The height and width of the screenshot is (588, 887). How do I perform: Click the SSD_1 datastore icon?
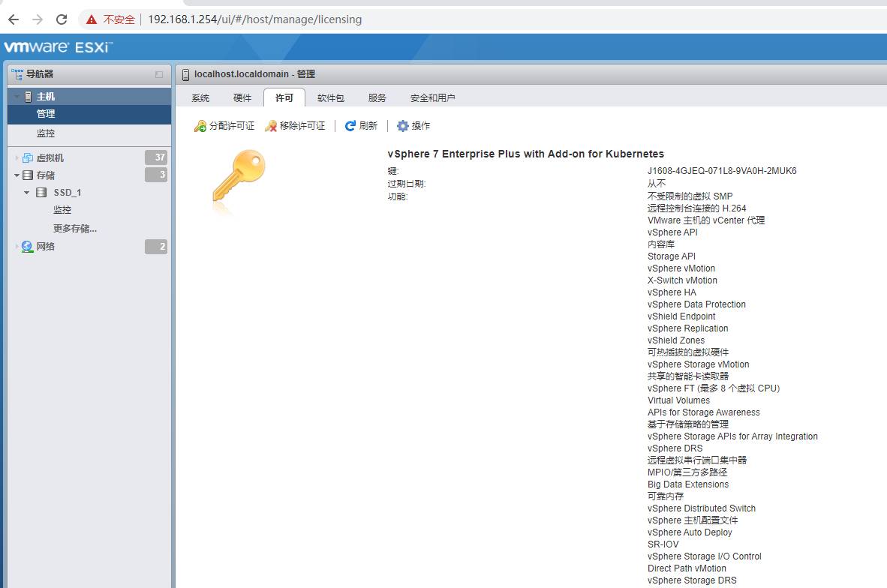point(41,193)
